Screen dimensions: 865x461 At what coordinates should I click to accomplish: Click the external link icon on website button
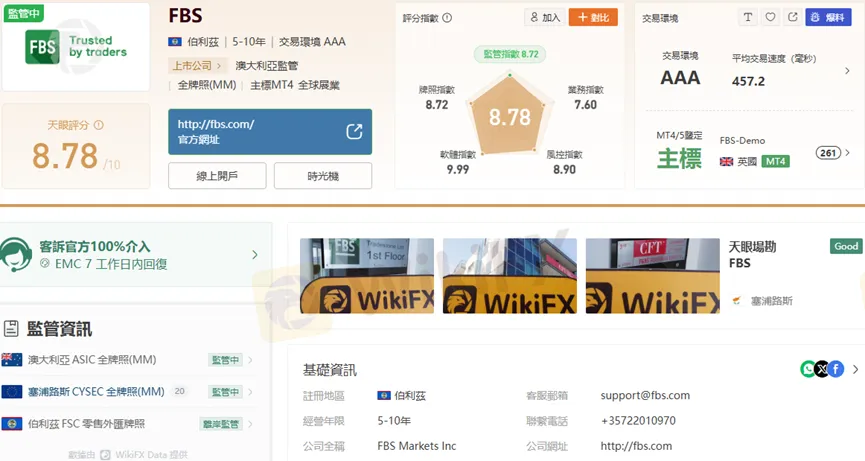click(x=354, y=131)
